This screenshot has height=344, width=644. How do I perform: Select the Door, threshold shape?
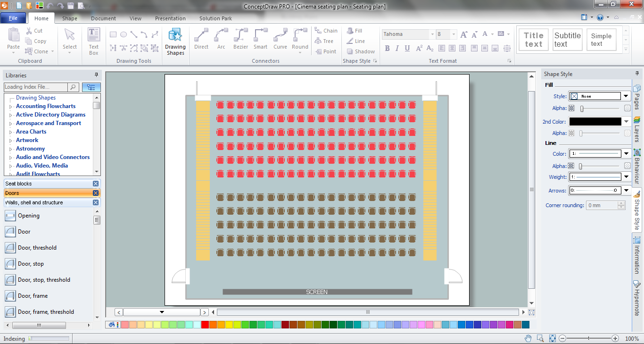click(x=37, y=248)
